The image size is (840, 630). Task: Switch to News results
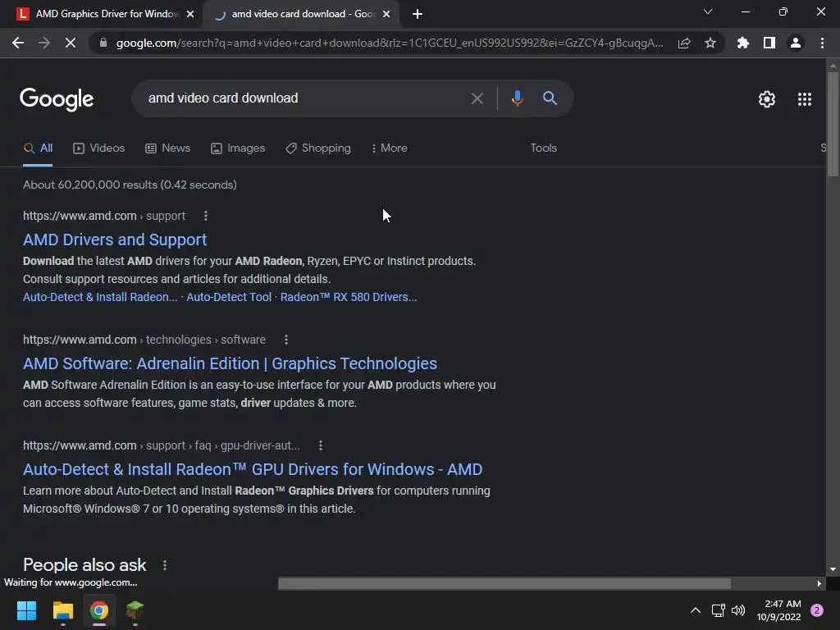click(x=167, y=148)
